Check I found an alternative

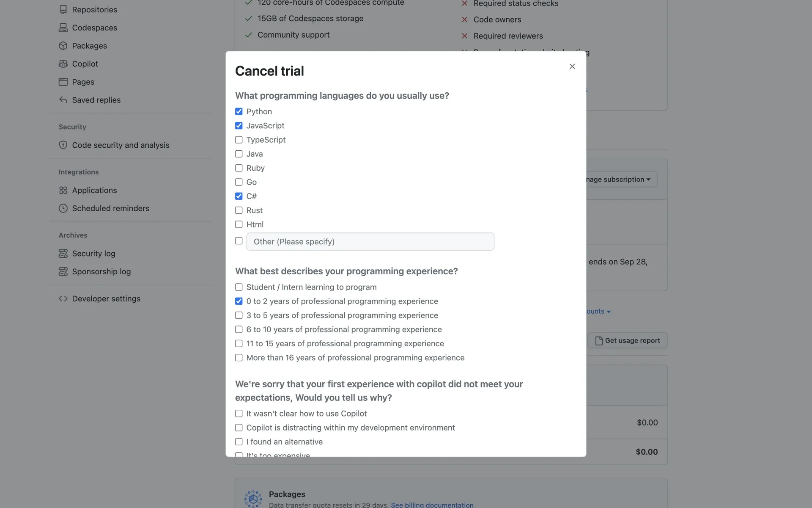pos(239,442)
